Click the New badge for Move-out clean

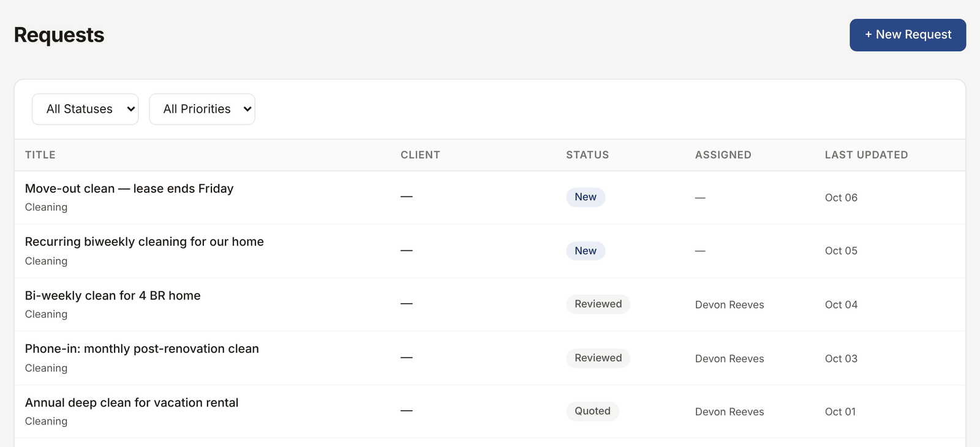click(x=586, y=197)
